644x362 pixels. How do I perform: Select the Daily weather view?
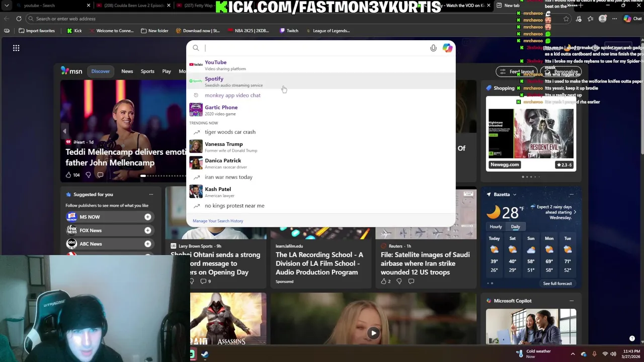pyautogui.click(x=515, y=227)
